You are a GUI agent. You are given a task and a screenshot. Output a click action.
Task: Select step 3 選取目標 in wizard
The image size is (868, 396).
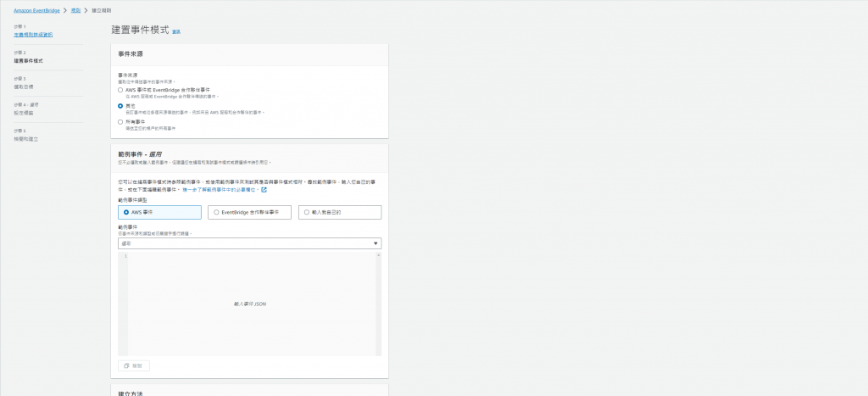point(24,87)
